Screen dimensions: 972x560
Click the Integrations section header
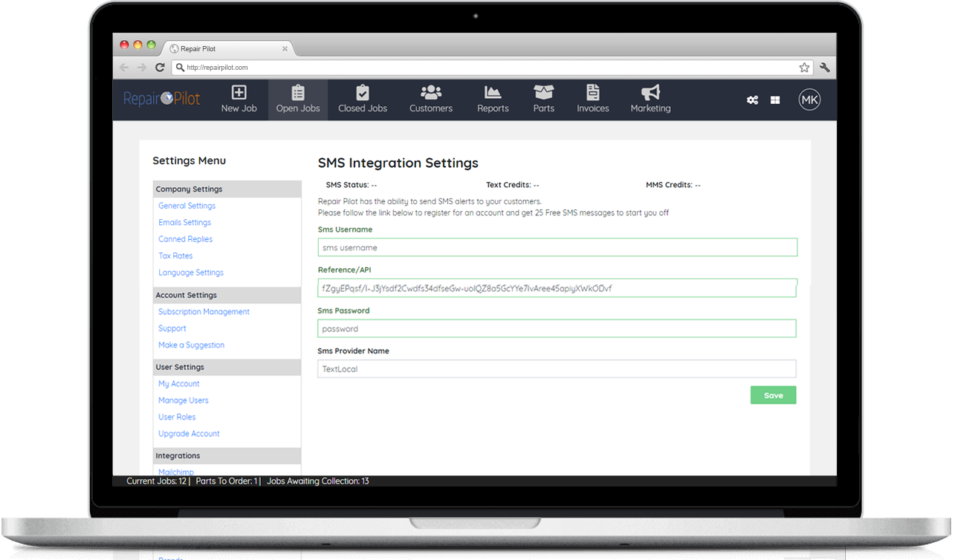(x=227, y=455)
